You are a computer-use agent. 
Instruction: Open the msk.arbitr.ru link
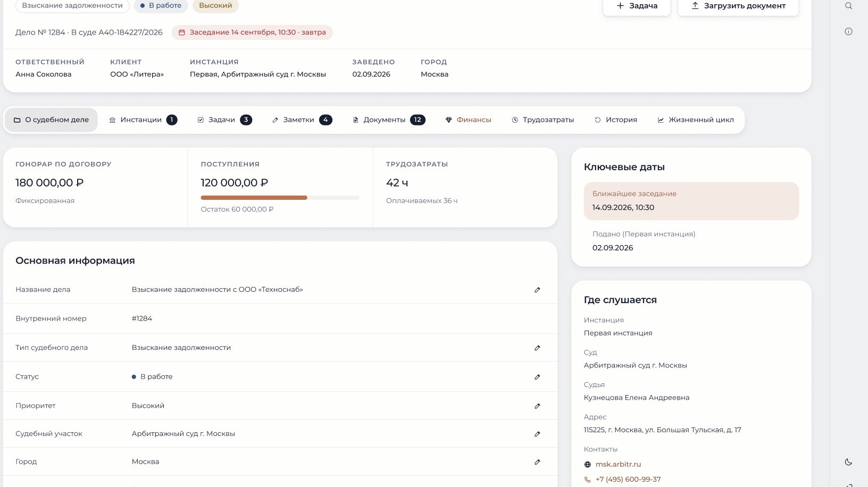tap(618, 464)
